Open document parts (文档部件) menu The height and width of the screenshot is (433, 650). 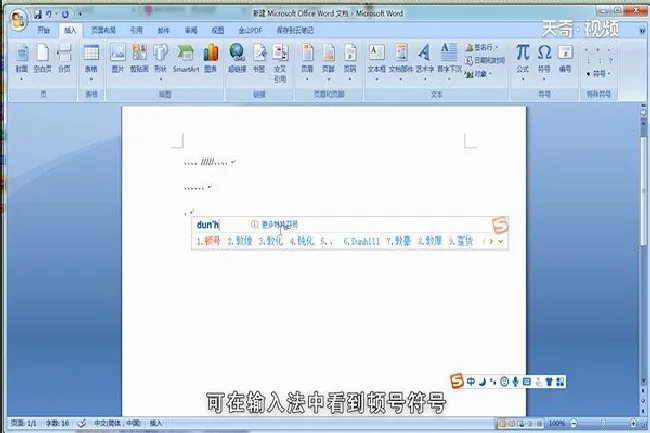(401, 62)
